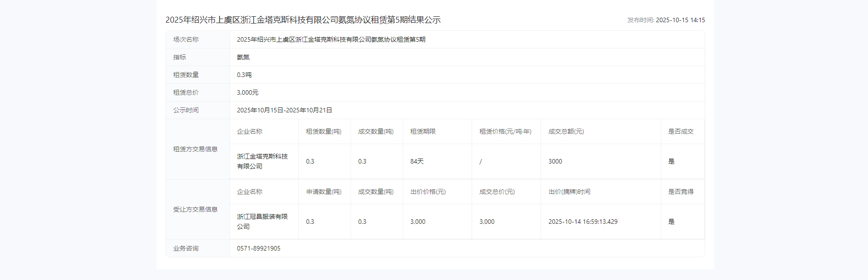Click the 受让方交易信息 row label

pos(195,209)
